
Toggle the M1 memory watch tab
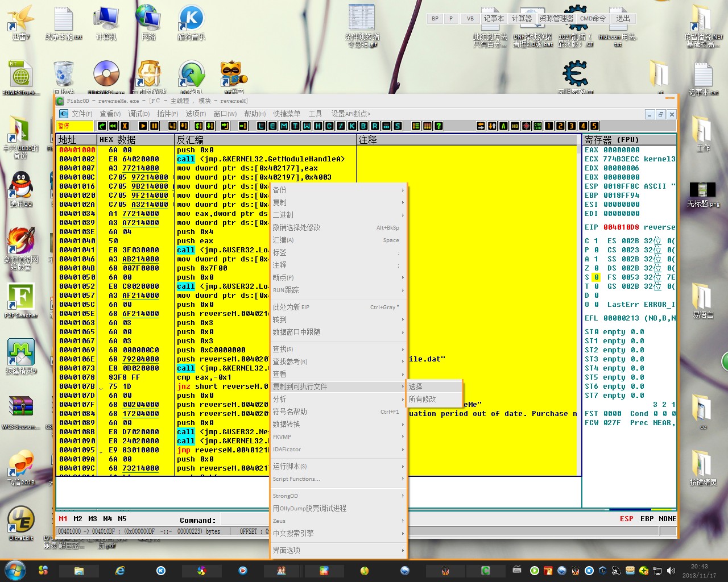[63, 519]
